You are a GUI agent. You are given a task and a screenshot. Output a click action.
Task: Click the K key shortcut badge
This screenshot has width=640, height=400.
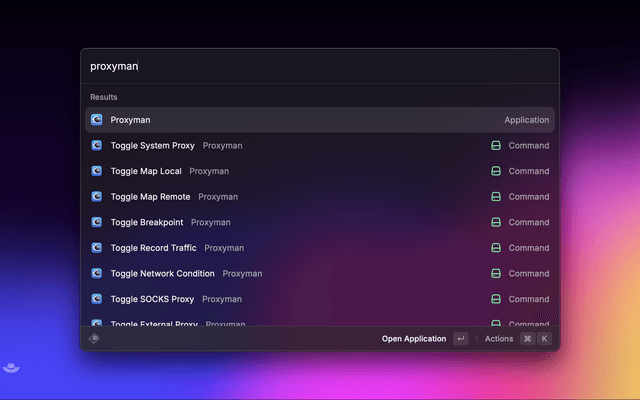[x=544, y=339]
